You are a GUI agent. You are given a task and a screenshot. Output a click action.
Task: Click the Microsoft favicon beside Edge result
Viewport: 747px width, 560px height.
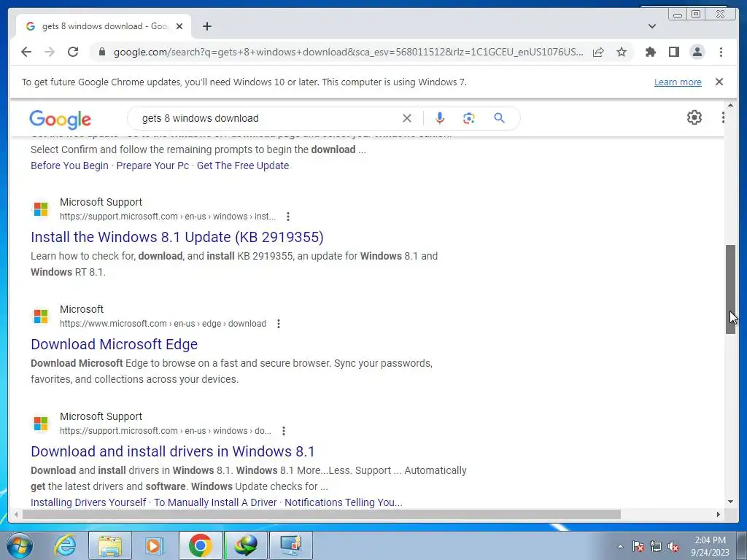[41, 316]
